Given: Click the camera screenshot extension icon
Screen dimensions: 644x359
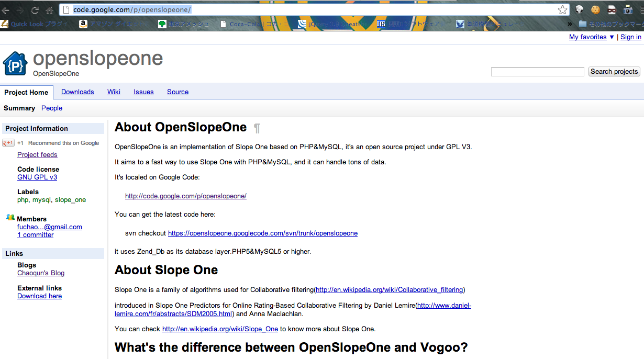Looking at the screenshot, I should (628, 9).
